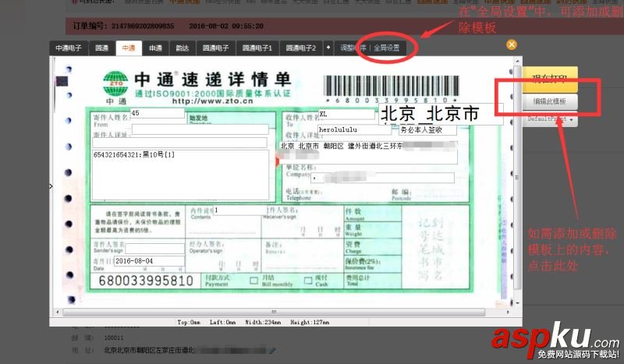
Task: Switch to the 申通 template tab
Action: point(155,48)
